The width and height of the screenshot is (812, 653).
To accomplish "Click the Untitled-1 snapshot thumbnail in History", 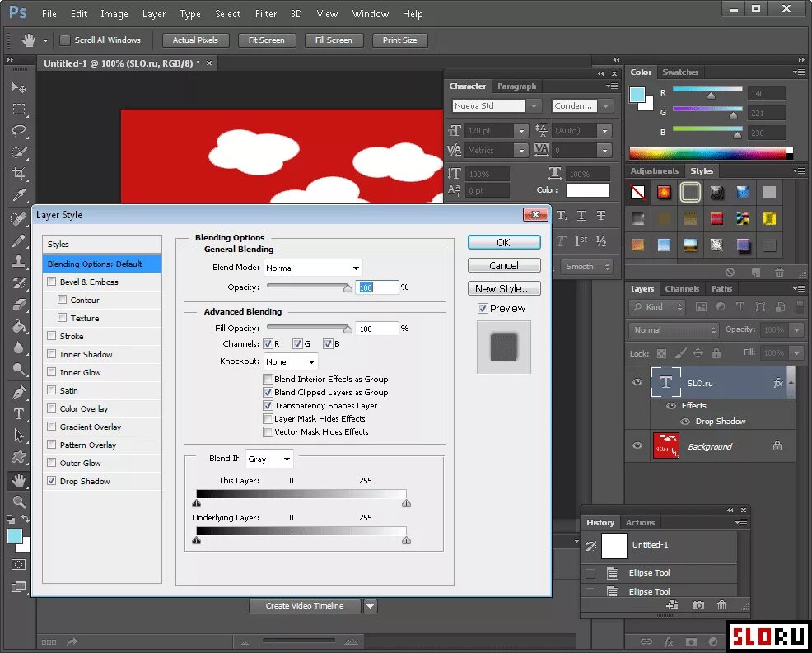I will [x=614, y=545].
